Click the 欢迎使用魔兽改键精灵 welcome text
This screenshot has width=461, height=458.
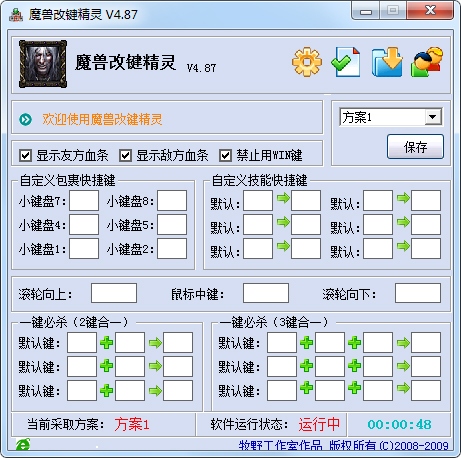[102, 119]
